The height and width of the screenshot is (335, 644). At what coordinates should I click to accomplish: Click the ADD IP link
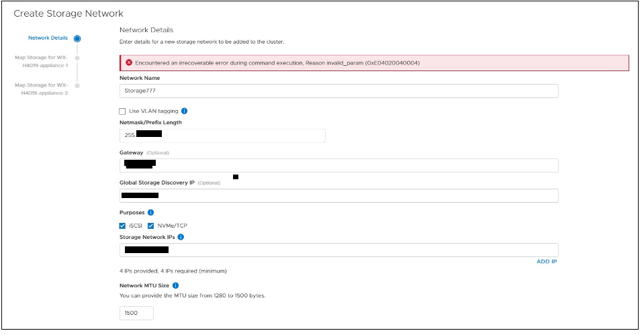547,261
